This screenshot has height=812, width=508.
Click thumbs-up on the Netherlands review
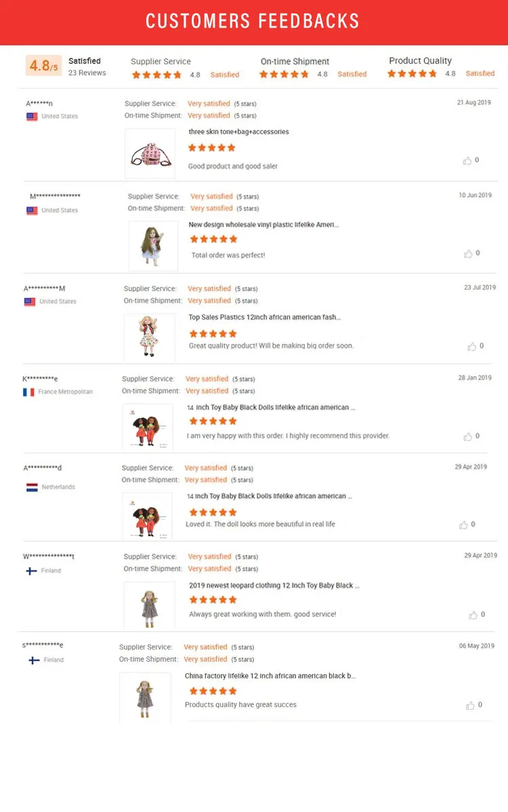[x=463, y=524]
